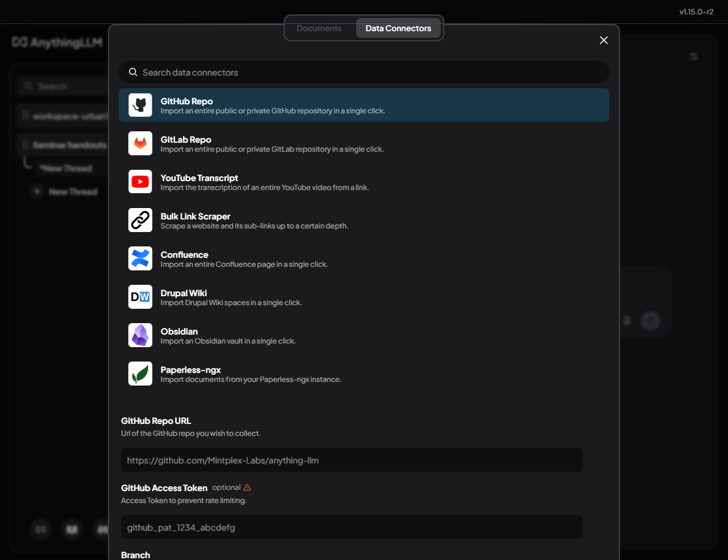This screenshot has height=560, width=728.
Task: Click the microphone icon in chat input
Action: pos(627,321)
